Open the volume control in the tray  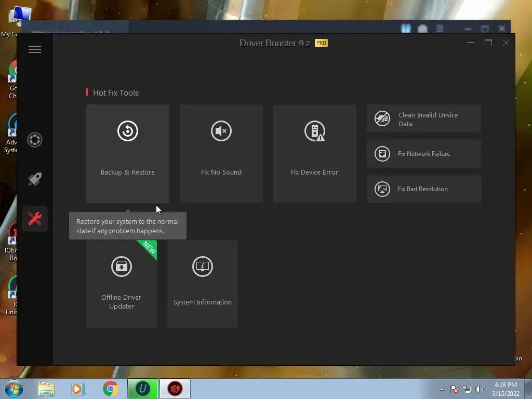click(x=480, y=389)
